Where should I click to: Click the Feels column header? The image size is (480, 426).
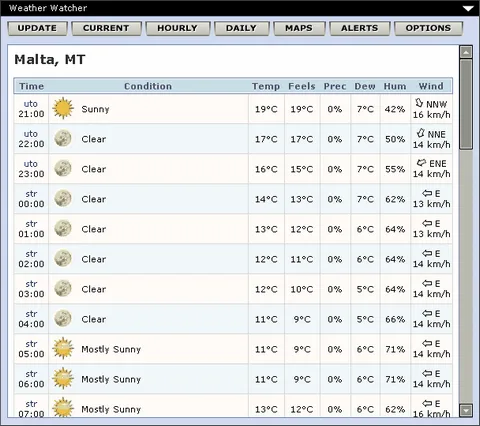pyautogui.click(x=302, y=86)
